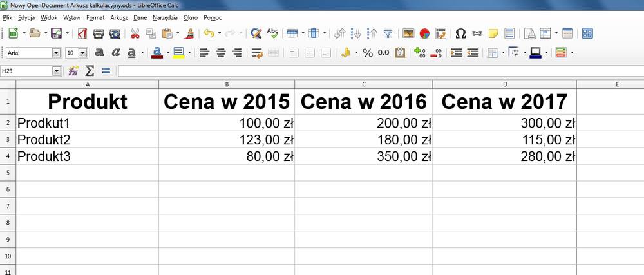644x275 pixels.
Task: Format selection as percent
Action: pyautogui.click(x=368, y=53)
